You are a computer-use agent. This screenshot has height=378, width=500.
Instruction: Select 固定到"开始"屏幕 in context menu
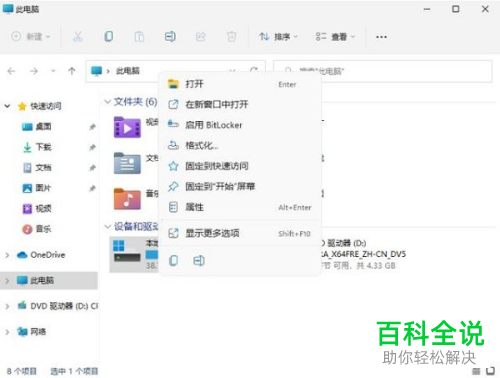click(x=240, y=186)
